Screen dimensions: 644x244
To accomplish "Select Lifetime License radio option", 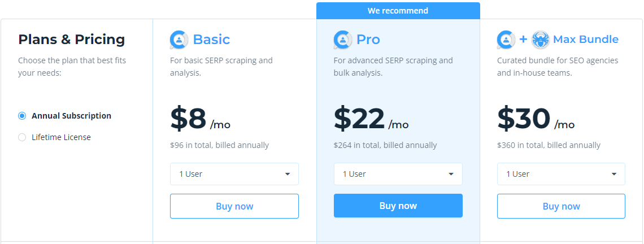I will tap(22, 137).
